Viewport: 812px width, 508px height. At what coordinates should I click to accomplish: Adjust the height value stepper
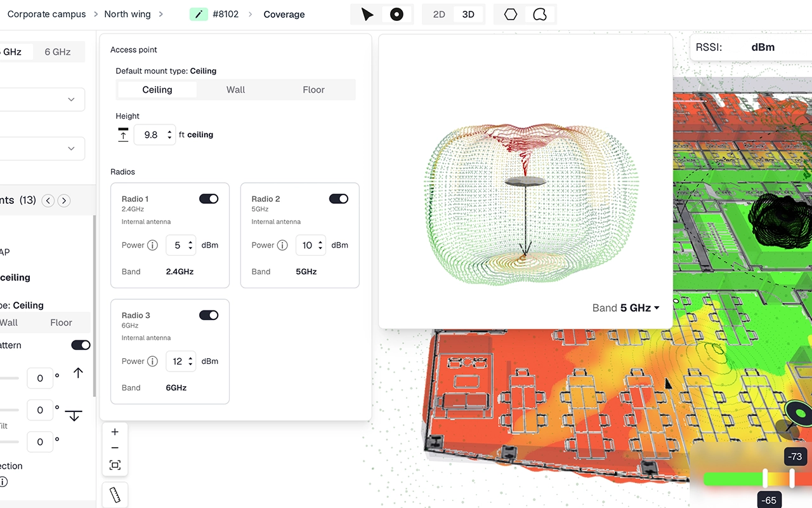169,135
